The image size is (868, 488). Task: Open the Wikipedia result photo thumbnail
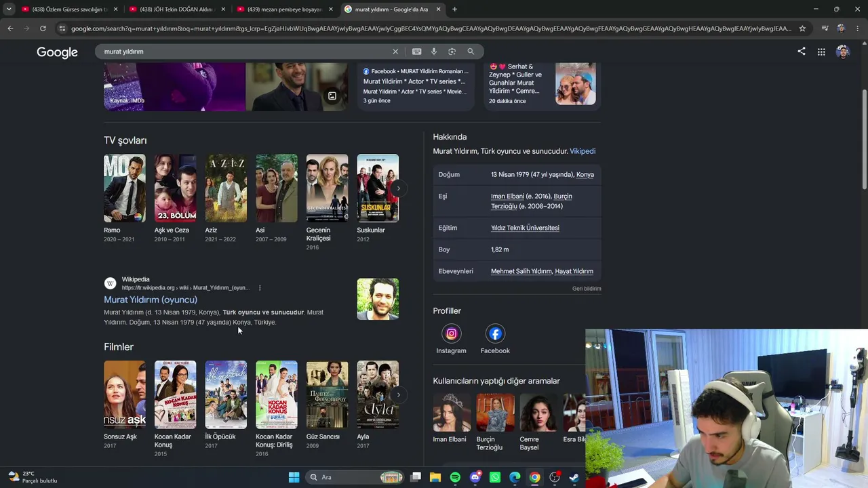pyautogui.click(x=378, y=299)
